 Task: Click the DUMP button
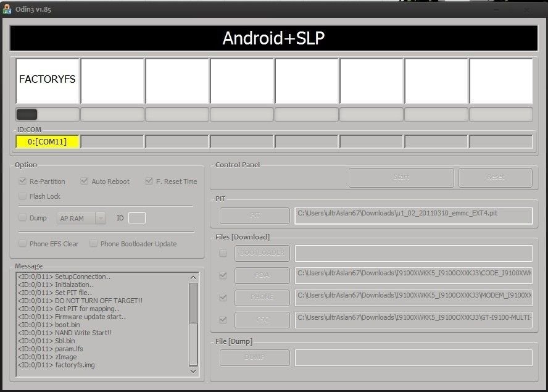pos(255,357)
